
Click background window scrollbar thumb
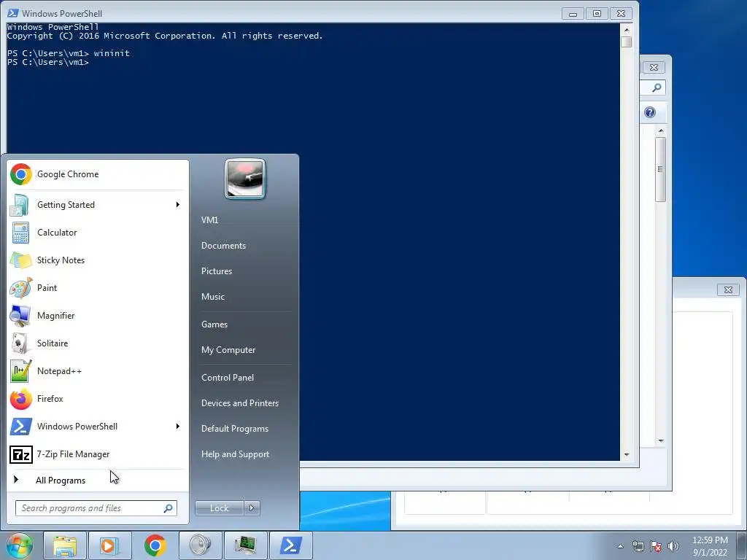660,169
